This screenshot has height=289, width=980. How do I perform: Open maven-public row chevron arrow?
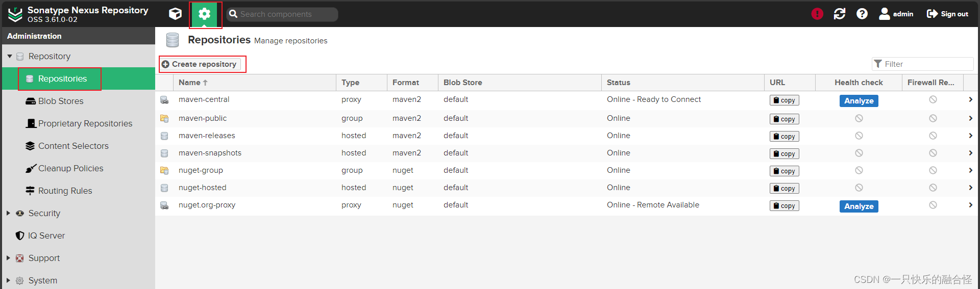[970, 118]
